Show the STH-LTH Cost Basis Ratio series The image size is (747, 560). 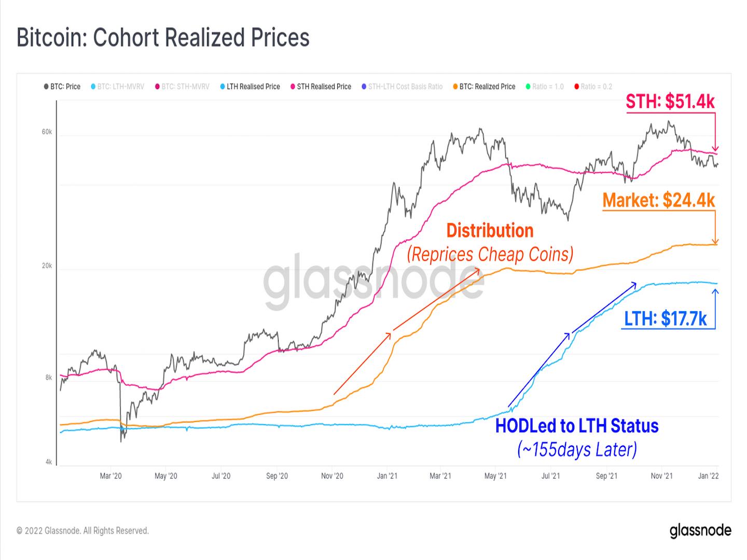tap(402, 87)
